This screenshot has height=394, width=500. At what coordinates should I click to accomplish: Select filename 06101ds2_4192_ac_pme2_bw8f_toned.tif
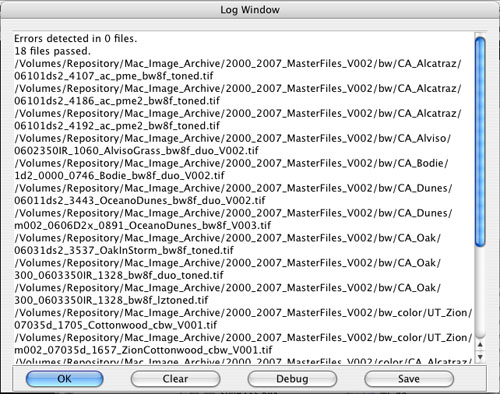(117, 126)
